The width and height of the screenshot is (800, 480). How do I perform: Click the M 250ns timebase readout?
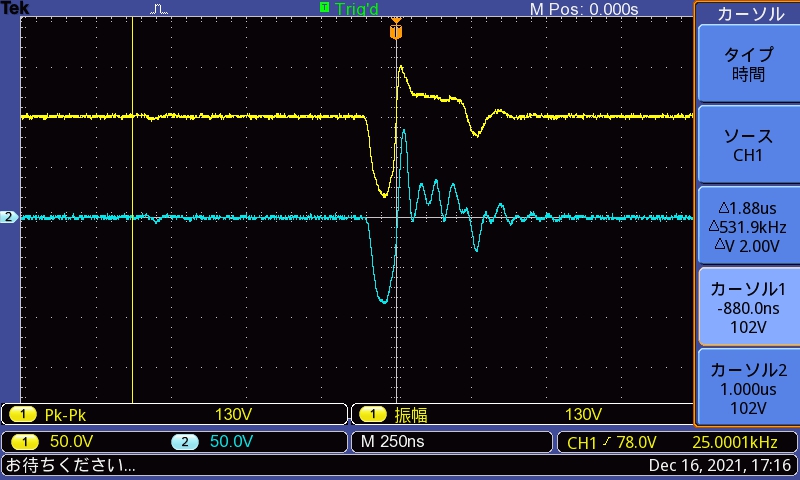pos(392,441)
